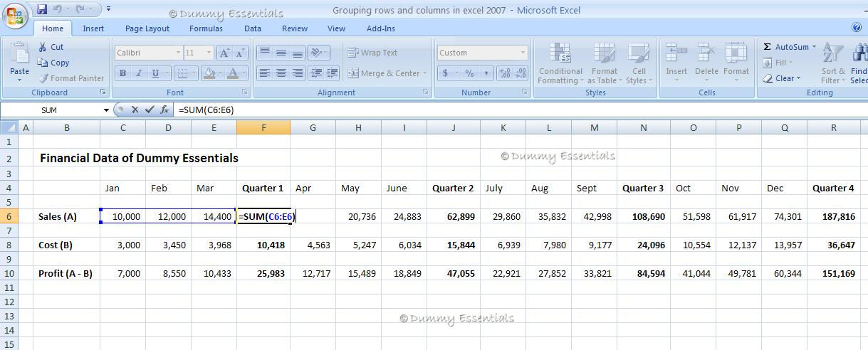Click the Office Button orb
Image resolution: width=868 pixels, height=350 pixels.
(15, 16)
